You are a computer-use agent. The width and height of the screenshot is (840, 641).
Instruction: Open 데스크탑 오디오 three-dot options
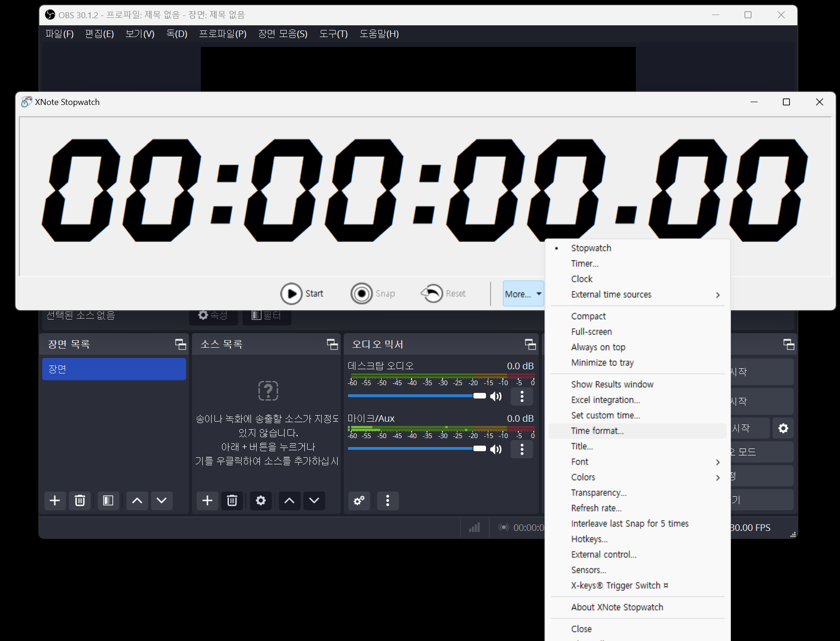pyautogui.click(x=522, y=396)
